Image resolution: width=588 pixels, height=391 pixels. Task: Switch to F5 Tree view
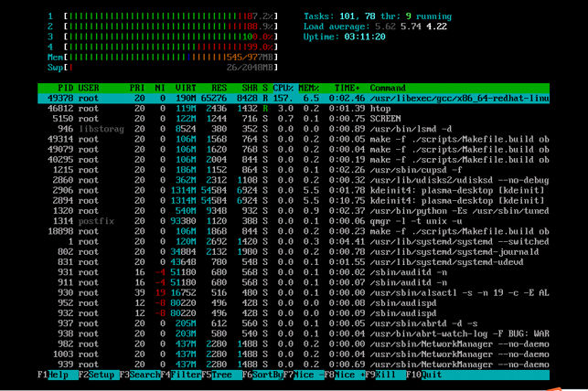pyautogui.click(x=221, y=375)
